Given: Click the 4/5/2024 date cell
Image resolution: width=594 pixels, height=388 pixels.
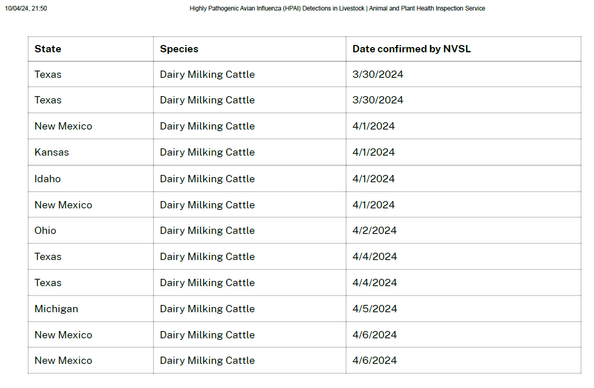Looking at the screenshot, I should pos(463,309).
